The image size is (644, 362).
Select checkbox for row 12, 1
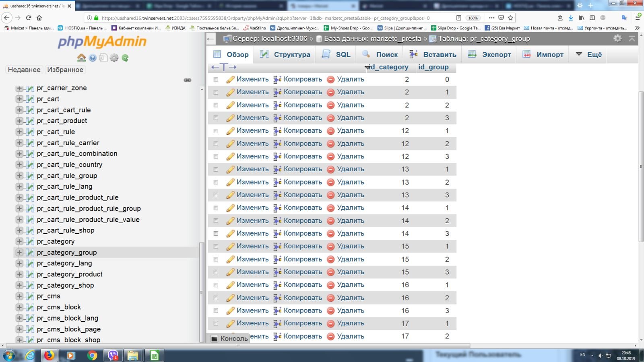pos(216,131)
